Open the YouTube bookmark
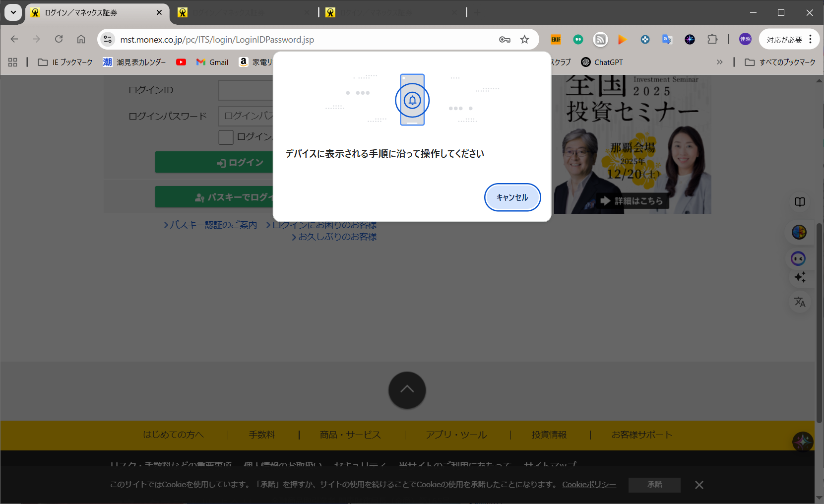Viewport: 824px width, 504px height. [181, 62]
